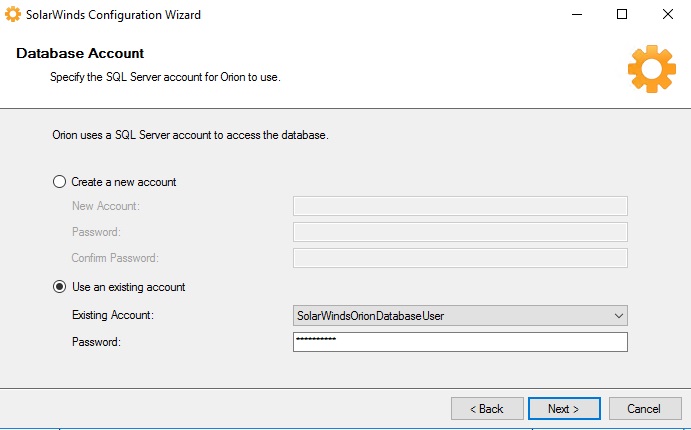This screenshot has width=691, height=430.
Task: Click the 'Orion uses a SQL Server account' text
Action: coord(190,134)
